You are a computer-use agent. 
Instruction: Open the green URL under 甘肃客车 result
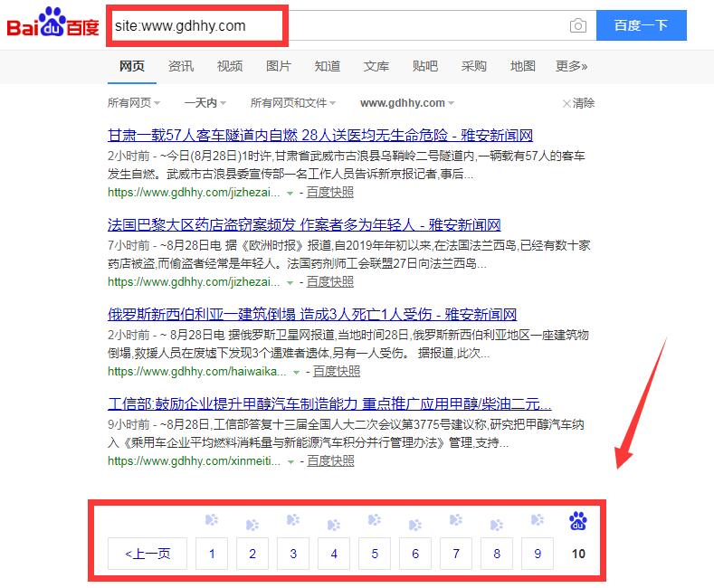pyautogui.click(x=194, y=193)
